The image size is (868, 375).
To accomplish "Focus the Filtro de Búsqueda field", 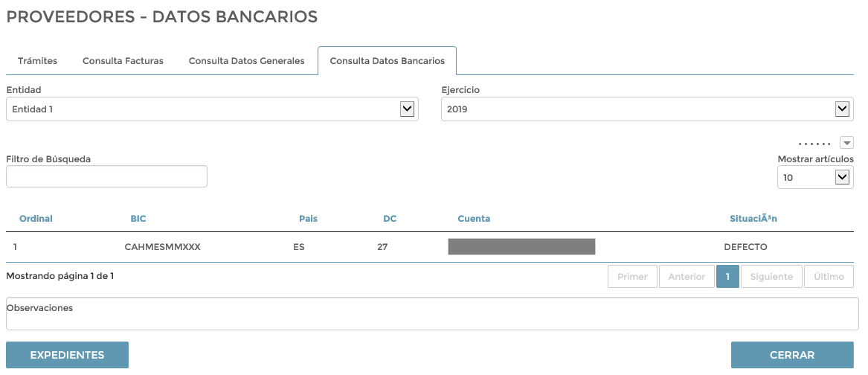I will point(106,176).
